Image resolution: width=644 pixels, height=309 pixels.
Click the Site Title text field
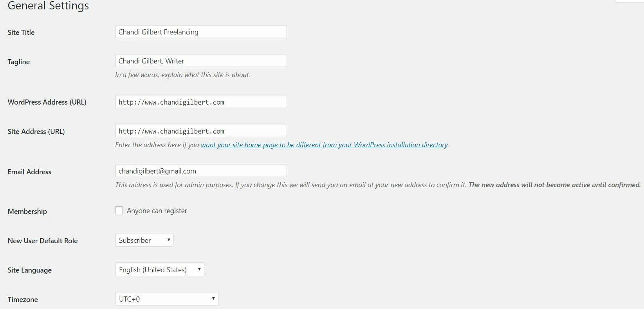[201, 32]
